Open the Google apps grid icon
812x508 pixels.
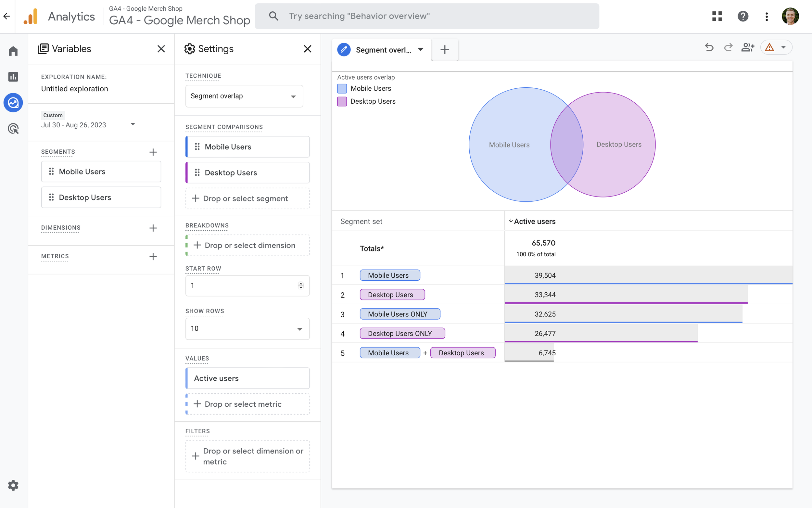coord(717,16)
